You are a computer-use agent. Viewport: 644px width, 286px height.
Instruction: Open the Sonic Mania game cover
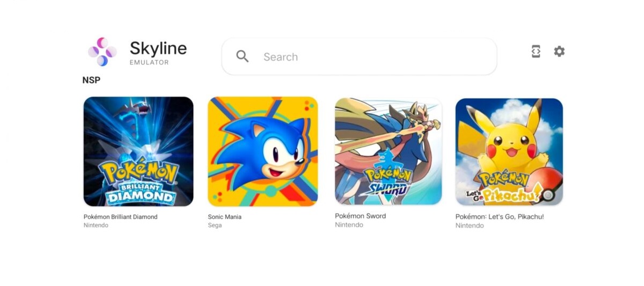point(263,151)
